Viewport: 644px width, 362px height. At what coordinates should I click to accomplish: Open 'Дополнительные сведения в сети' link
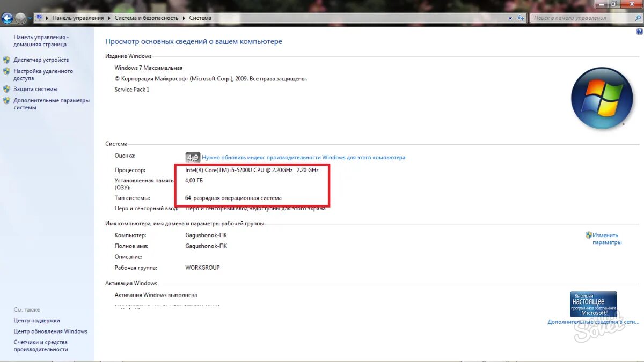594,322
